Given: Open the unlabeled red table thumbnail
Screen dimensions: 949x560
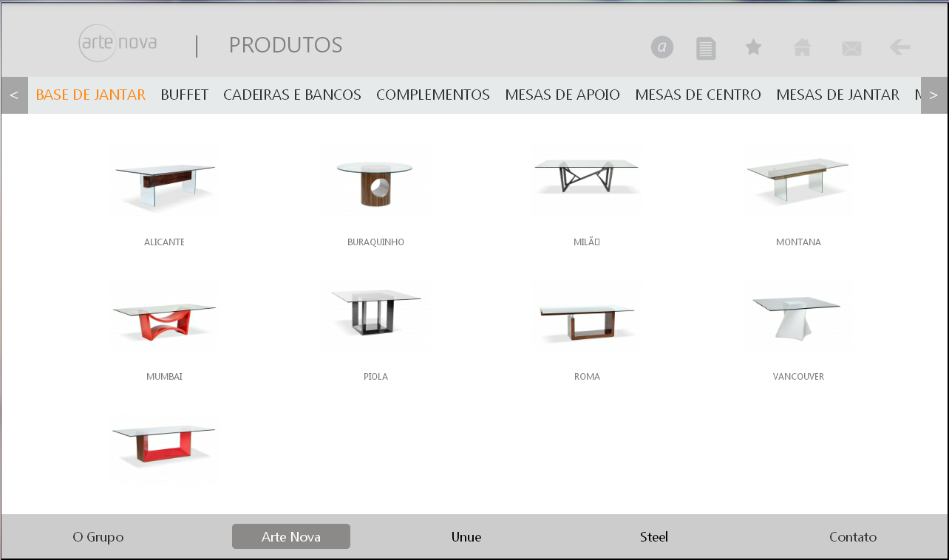Looking at the screenshot, I should tap(164, 448).
